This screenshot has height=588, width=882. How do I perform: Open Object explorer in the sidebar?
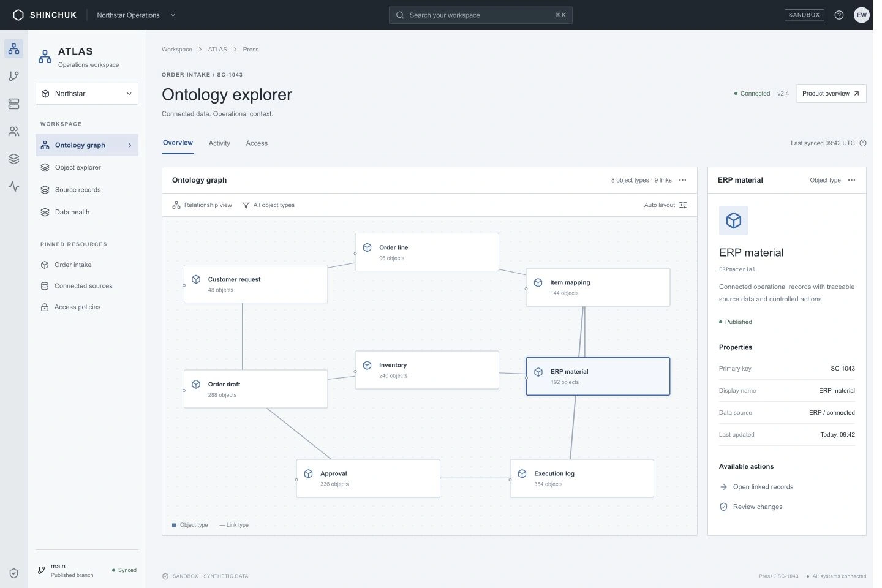(87, 167)
